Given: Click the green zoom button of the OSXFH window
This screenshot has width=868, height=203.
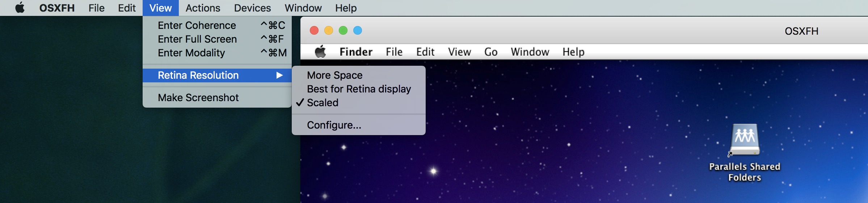Looking at the screenshot, I should coord(343,30).
